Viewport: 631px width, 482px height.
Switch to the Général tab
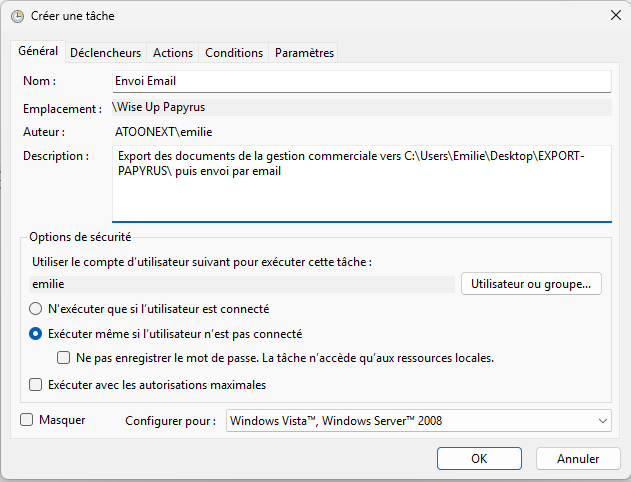click(x=38, y=52)
